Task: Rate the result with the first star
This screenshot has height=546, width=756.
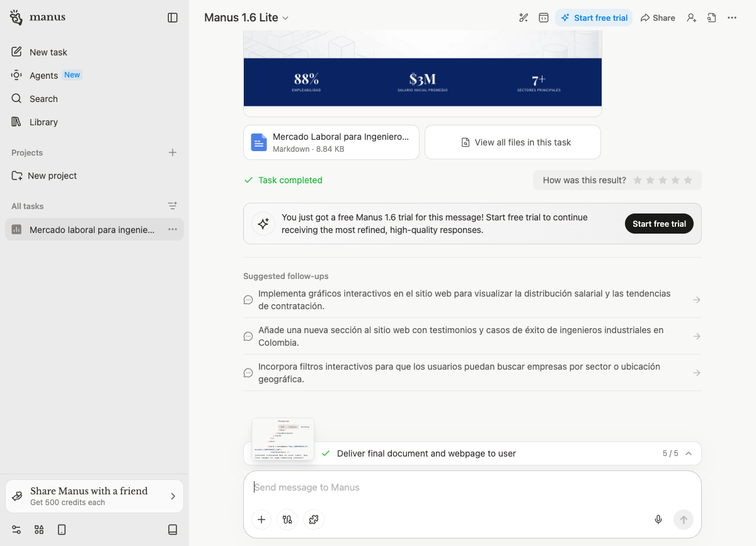Action: 638,180
